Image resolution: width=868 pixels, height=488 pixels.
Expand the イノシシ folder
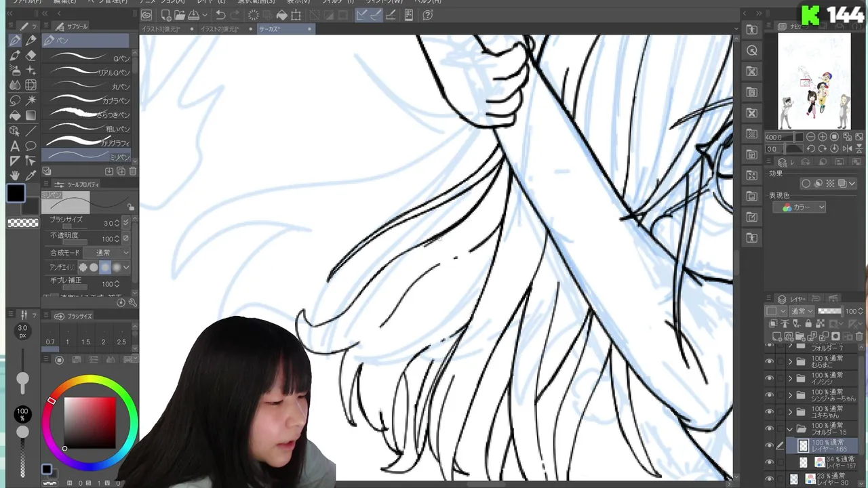click(790, 378)
